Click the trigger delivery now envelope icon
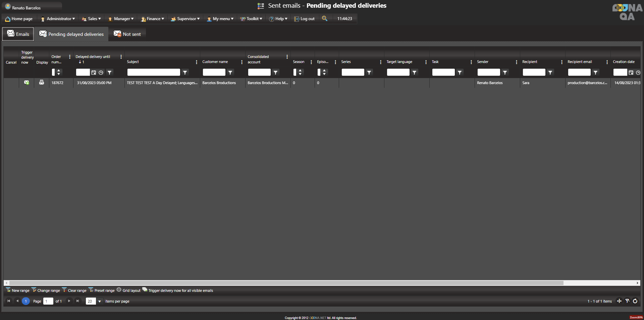Screen dimensions: 644x320 tap(26, 82)
